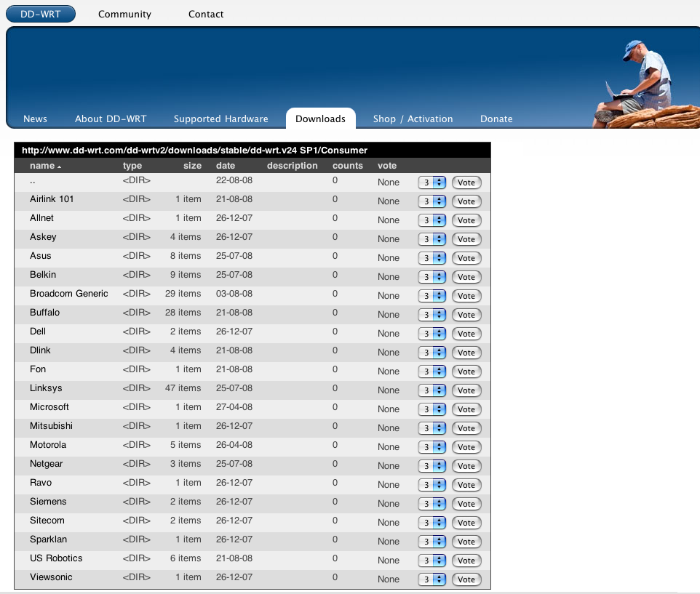Open the parent directory '..' link
The width and height of the screenshot is (700, 594).
[33, 180]
